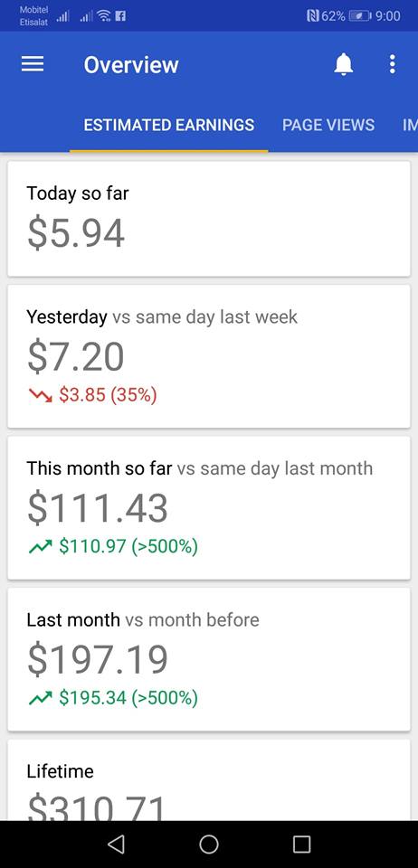Open the Lifetime earnings card
Screen dimensions: 418x868
pyautogui.click(x=209, y=780)
